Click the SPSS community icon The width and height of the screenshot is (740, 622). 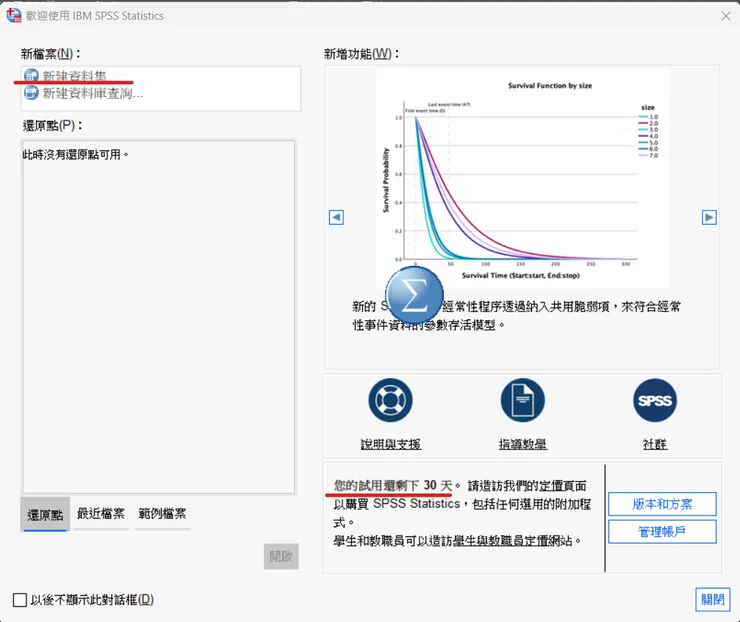[655, 401]
